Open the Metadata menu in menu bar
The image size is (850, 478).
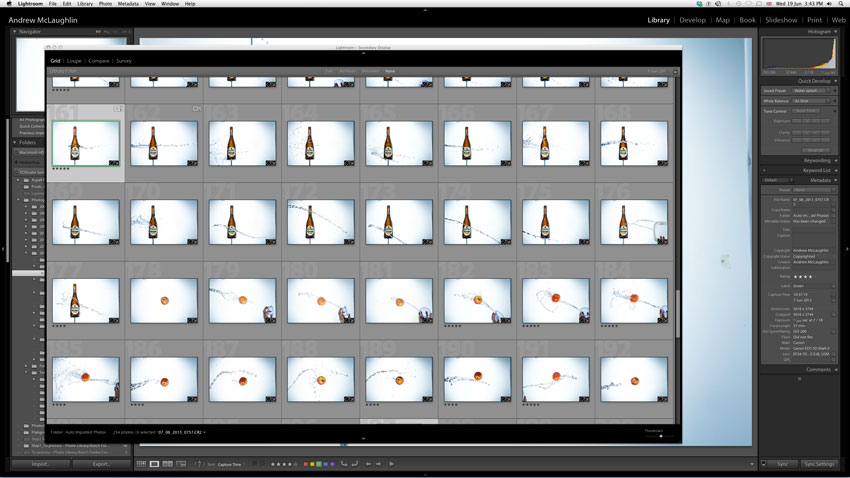click(x=128, y=4)
